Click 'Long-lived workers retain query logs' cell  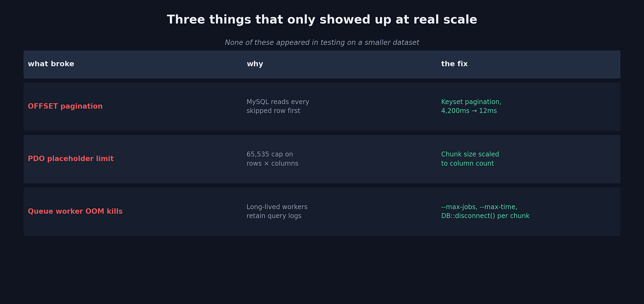(x=277, y=212)
